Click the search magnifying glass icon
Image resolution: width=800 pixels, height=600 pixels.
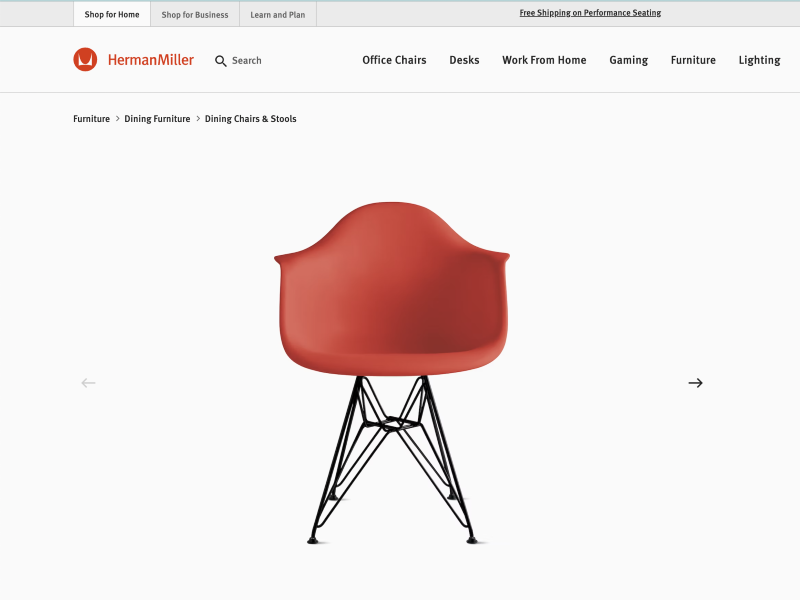(220, 61)
